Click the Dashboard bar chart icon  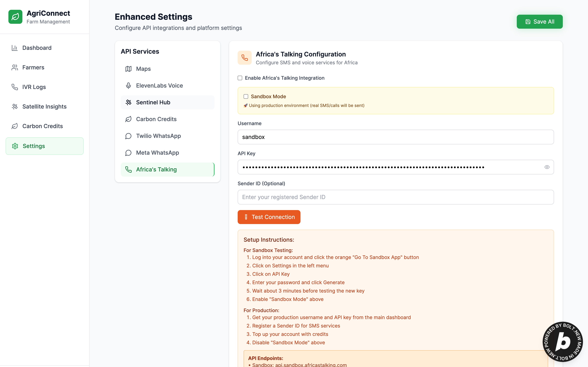click(15, 48)
